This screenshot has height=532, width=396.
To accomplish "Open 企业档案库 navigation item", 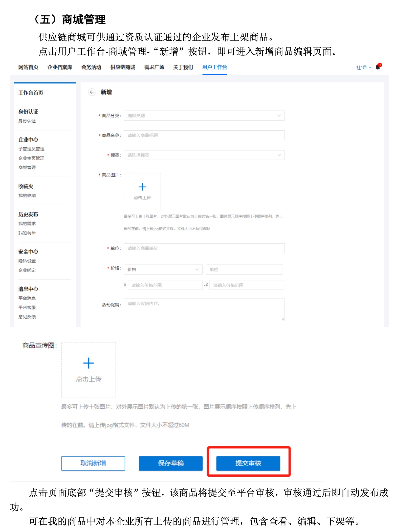I will click(60, 67).
